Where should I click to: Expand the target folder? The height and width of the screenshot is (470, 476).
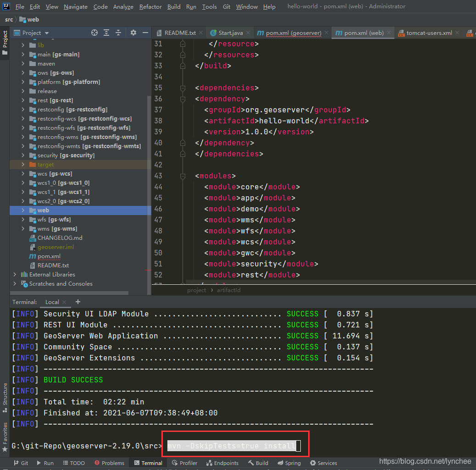(23, 164)
